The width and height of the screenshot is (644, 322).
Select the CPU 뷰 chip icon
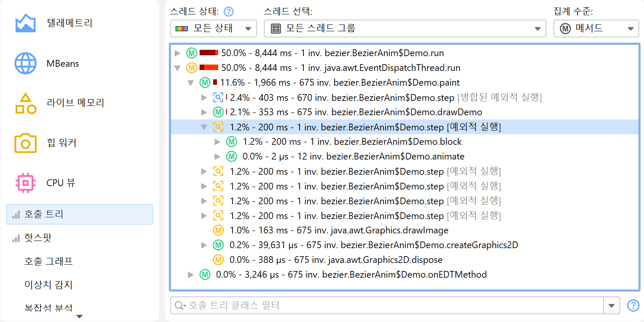click(25, 183)
